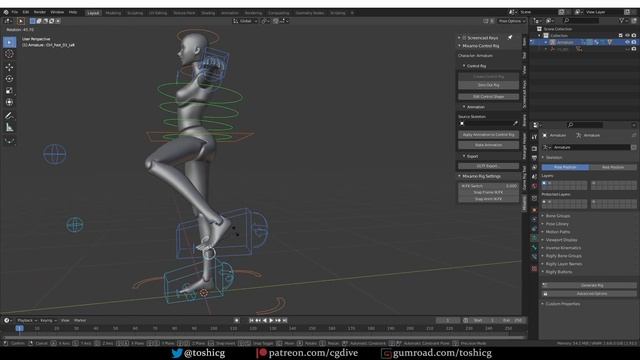The image size is (640, 360).
Task: Adjust the IK/FK Switch slider
Action: (x=488, y=186)
